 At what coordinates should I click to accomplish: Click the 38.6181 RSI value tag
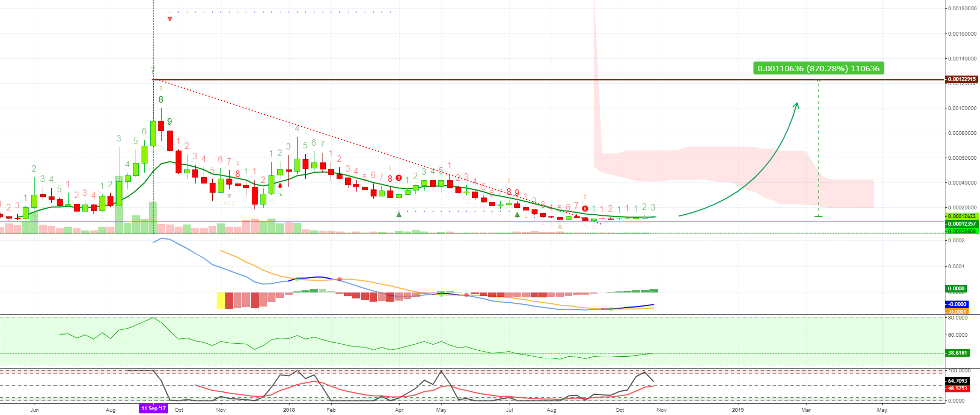point(957,353)
